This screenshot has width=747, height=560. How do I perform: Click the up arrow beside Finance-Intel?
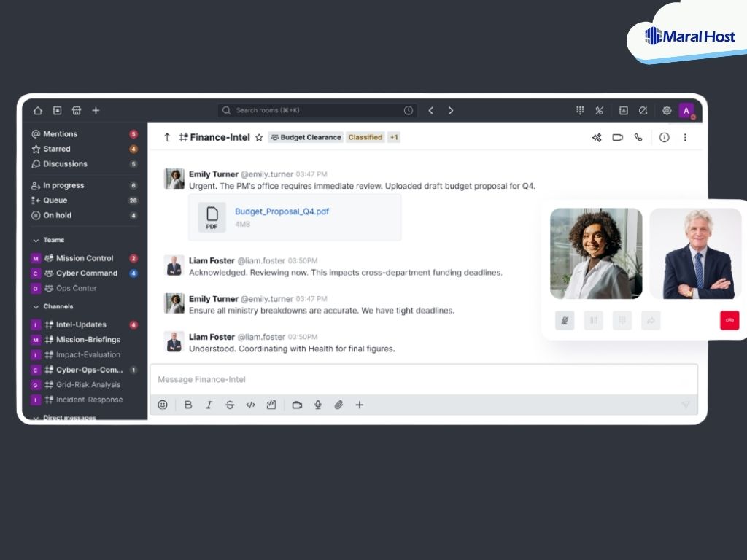pos(167,138)
